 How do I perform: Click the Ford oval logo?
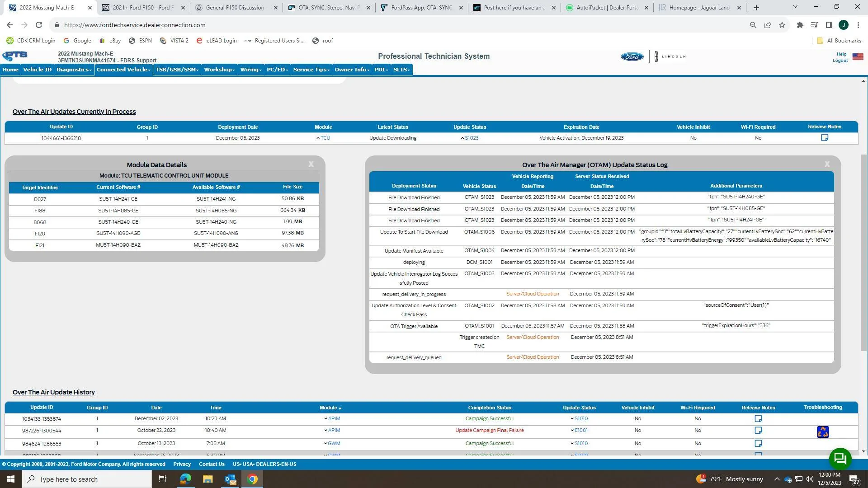(632, 56)
